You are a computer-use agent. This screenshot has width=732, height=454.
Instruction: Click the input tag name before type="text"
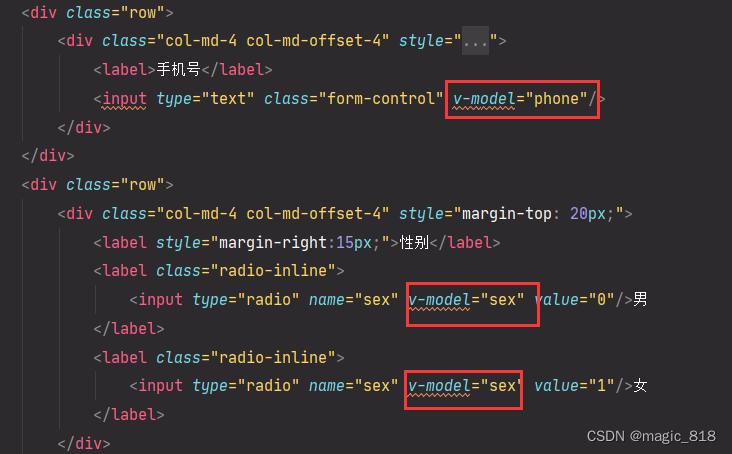click(x=124, y=99)
